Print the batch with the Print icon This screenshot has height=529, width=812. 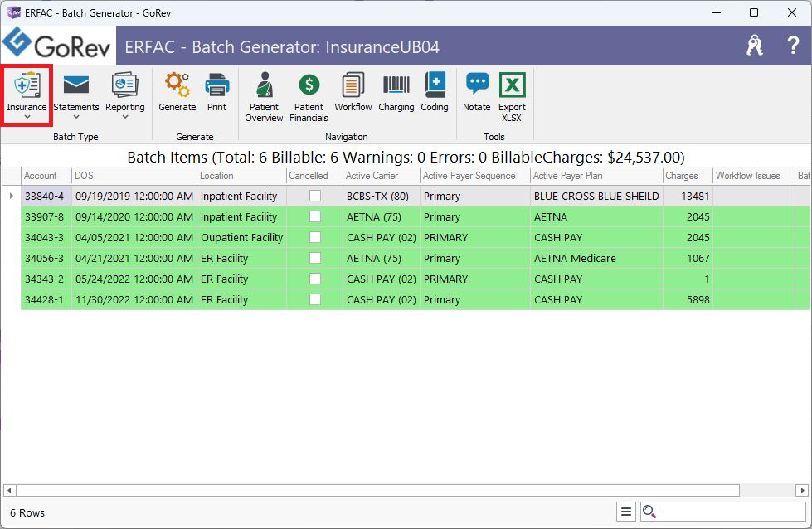217,85
